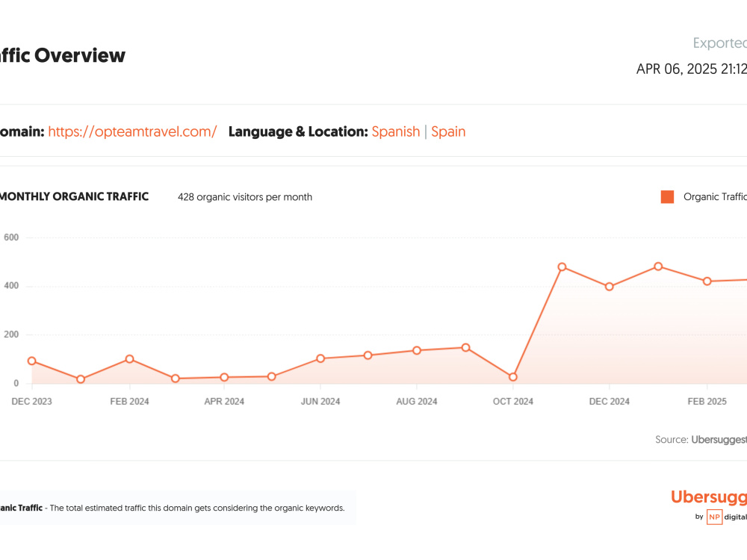Click the Ubersuggest source link

coord(719,440)
